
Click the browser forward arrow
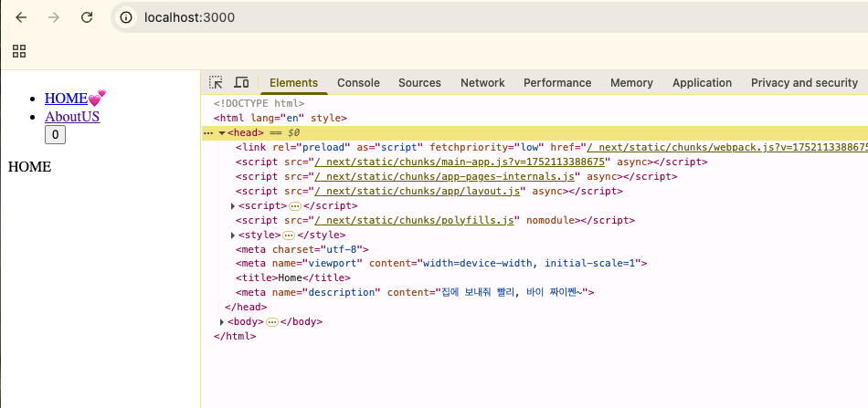[x=54, y=17]
